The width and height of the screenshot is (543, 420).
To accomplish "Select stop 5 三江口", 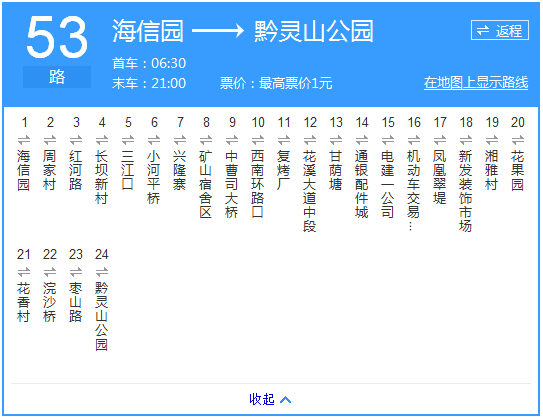I will coord(127,170).
